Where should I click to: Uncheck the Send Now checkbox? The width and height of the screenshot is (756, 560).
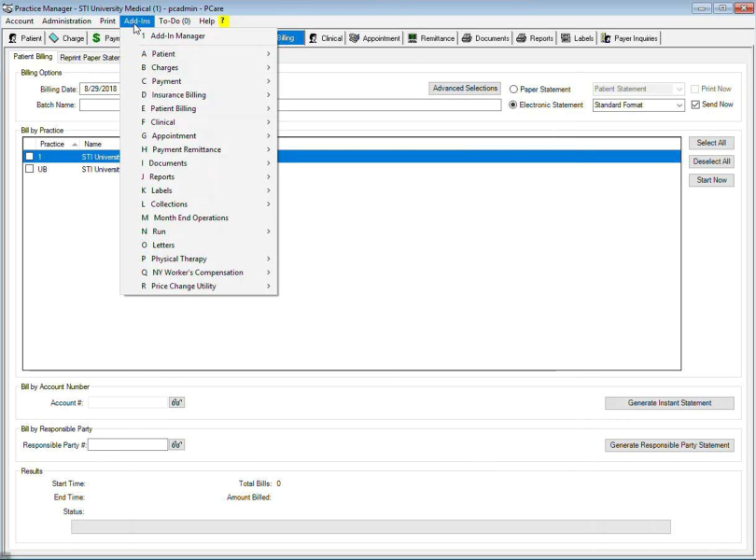pyautogui.click(x=695, y=105)
